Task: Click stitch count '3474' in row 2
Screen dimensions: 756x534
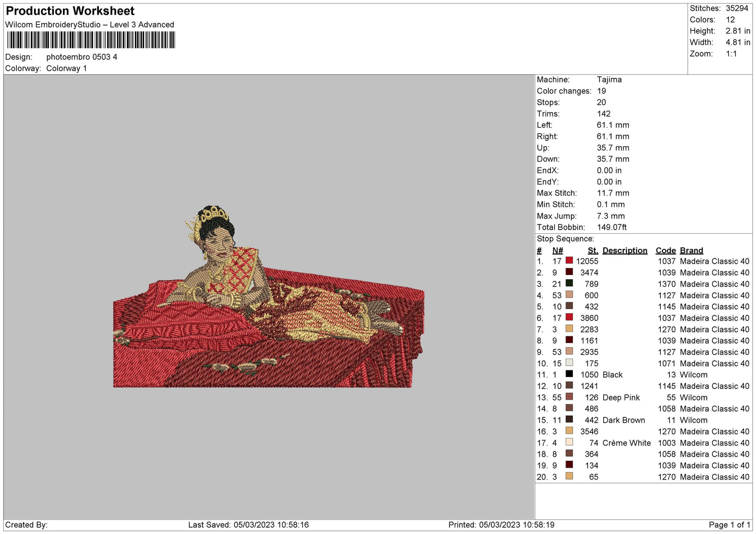Action: click(x=589, y=273)
